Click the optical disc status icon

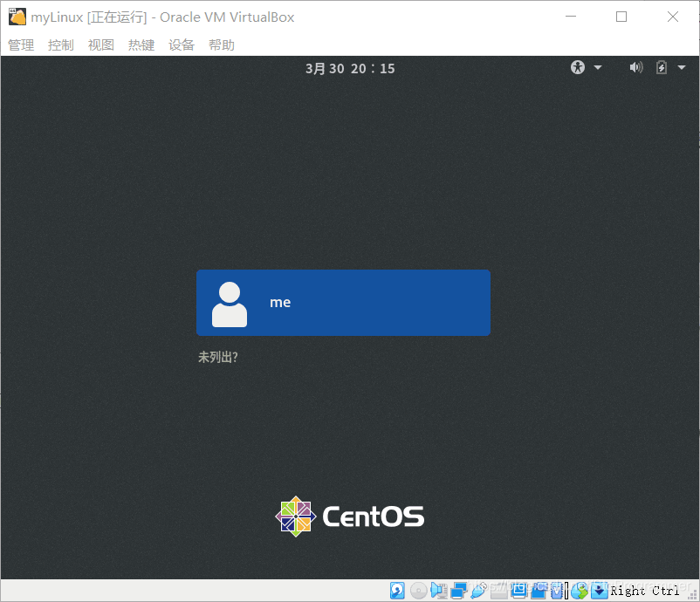(x=419, y=591)
